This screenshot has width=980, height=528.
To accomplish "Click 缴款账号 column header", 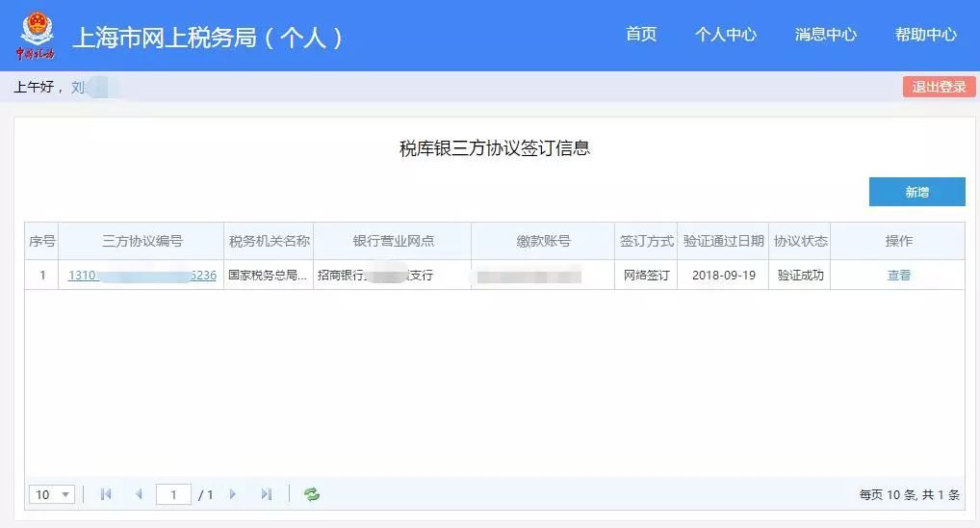I will pyautogui.click(x=543, y=241).
